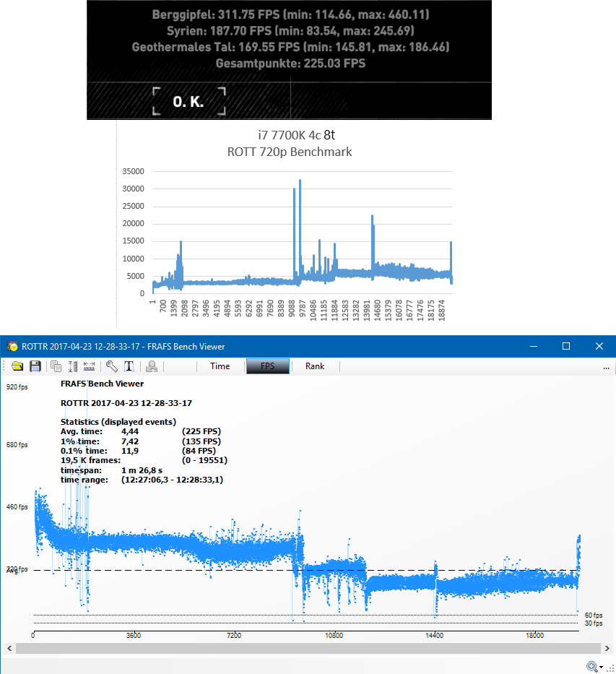
Task: Click the greyed-out user icon in toolbar
Action: 152,366
